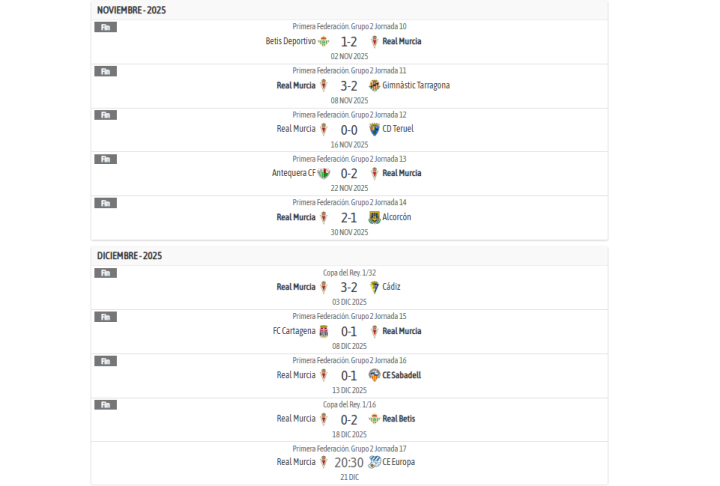
Task: Open the Gimnàstic Tarragona team link
Action: click(x=416, y=85)
